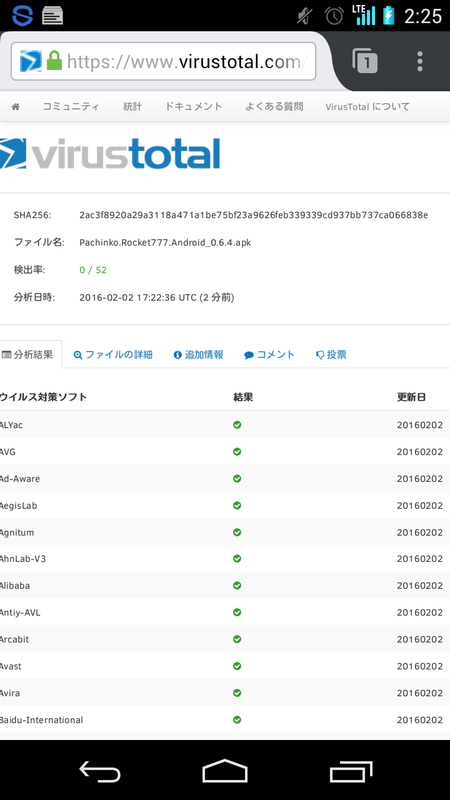Image resolution: width=450 pixels, height=800 pixels.
Task: Switch to the 追加情報 tab
Action: (x=198, y=355)
